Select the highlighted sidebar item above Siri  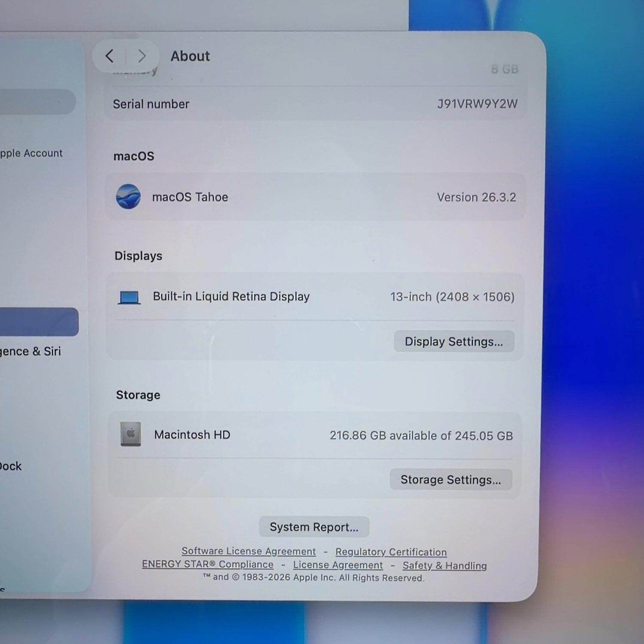39,322
